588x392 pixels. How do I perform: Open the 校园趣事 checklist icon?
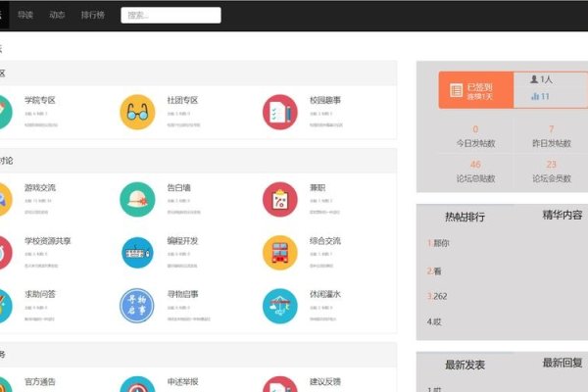280,112
